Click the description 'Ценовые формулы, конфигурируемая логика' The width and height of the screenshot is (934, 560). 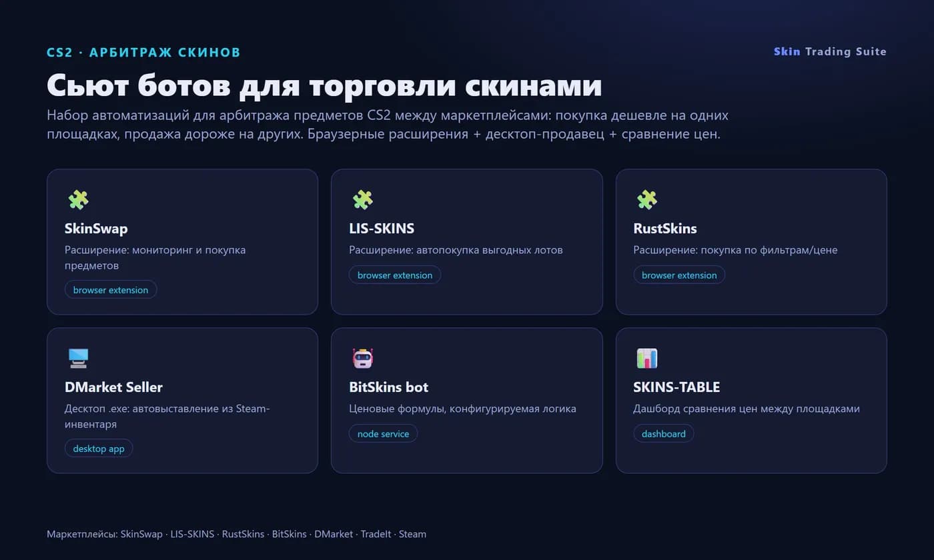(462, 409)
